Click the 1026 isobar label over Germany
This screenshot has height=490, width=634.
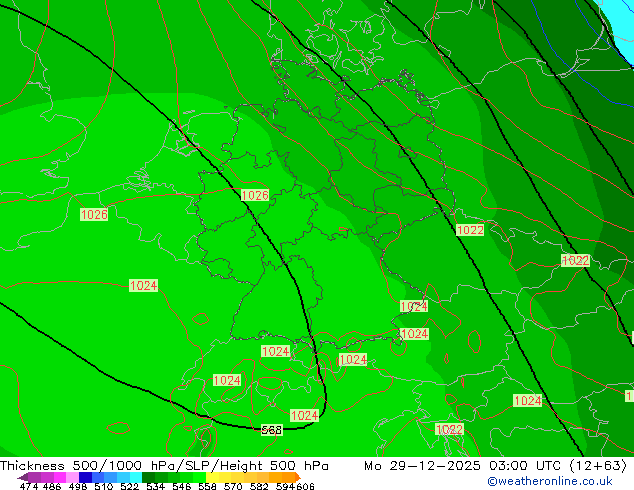point(255,195)
